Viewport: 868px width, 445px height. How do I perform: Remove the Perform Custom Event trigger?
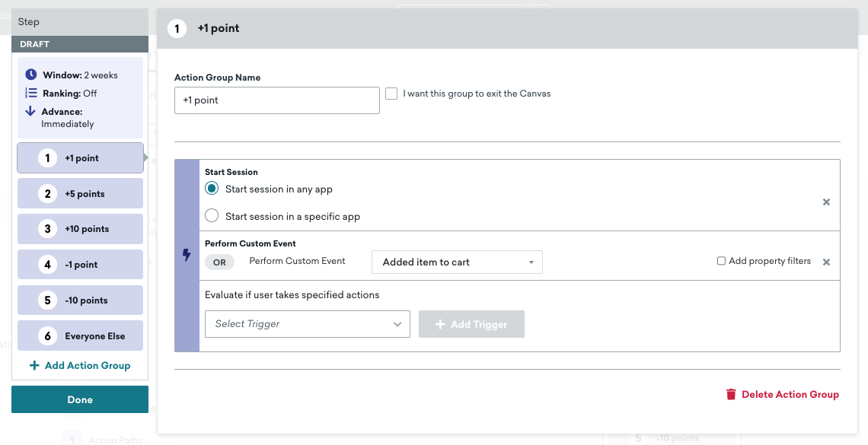826,262
